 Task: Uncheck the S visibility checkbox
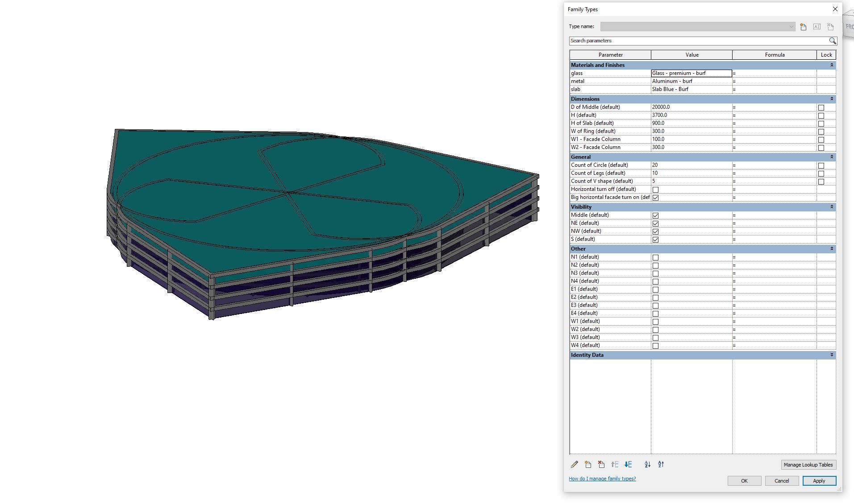tap(655, 240)
